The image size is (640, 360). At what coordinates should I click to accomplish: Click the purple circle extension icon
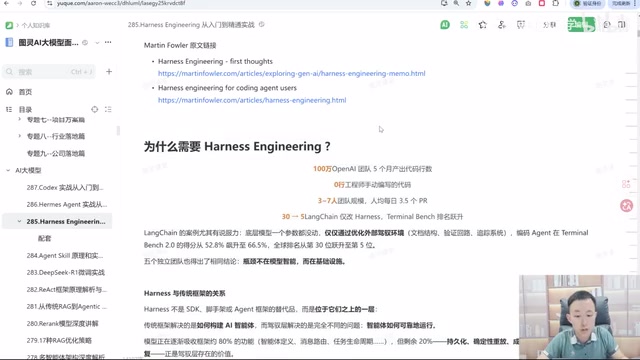coord(501,3)
